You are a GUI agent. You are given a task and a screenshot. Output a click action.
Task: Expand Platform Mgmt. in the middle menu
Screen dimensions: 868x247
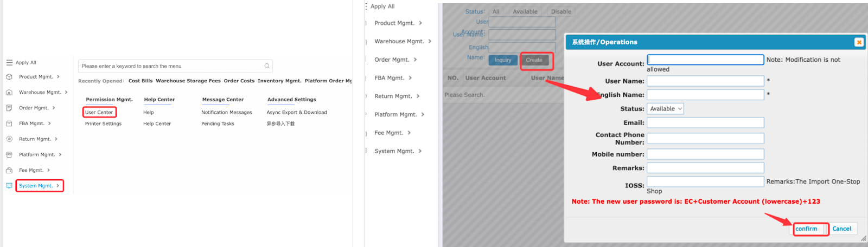399,115
